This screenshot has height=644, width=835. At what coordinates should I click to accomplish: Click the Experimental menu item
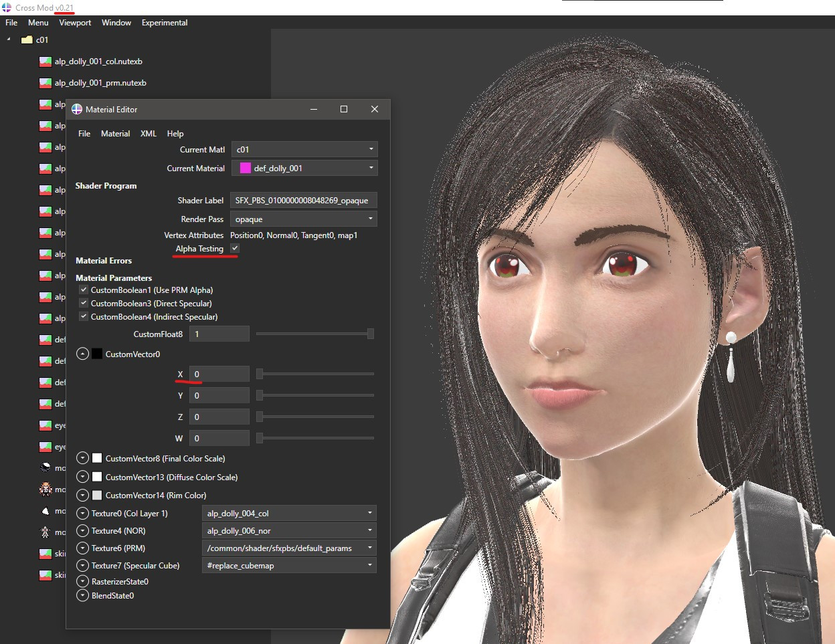tap(164, 22)
